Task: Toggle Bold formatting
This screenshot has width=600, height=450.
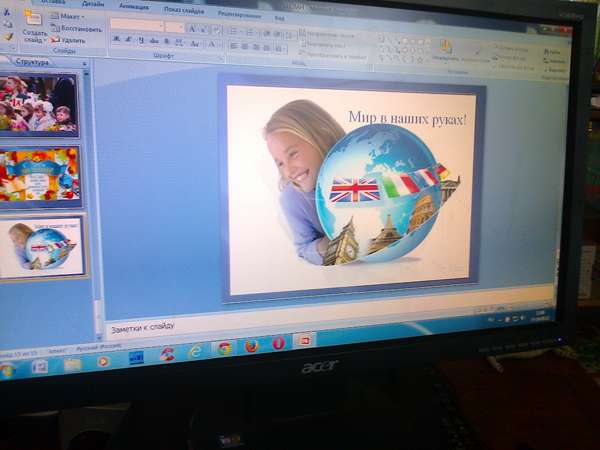Action: pyautogui.click(x=117, y=39)
